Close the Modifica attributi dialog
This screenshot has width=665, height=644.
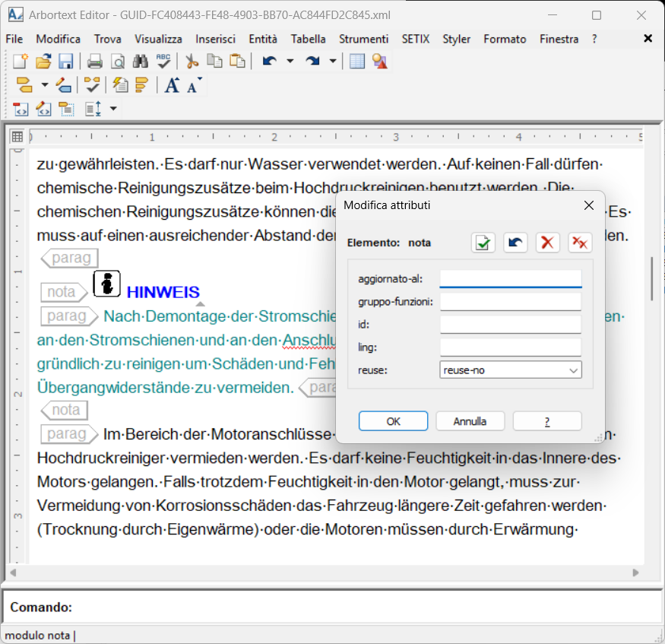[589, 206]
